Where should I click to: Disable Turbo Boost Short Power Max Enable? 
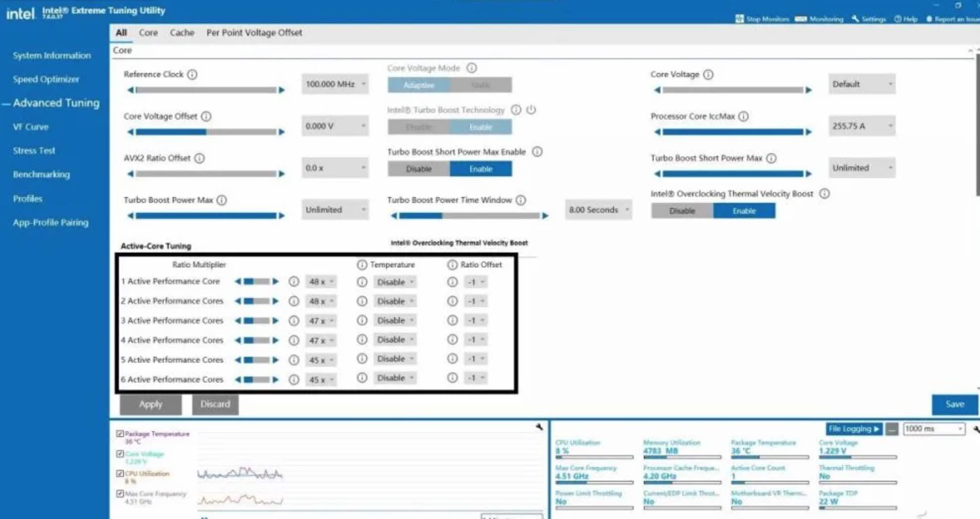(x=419, y=169)
